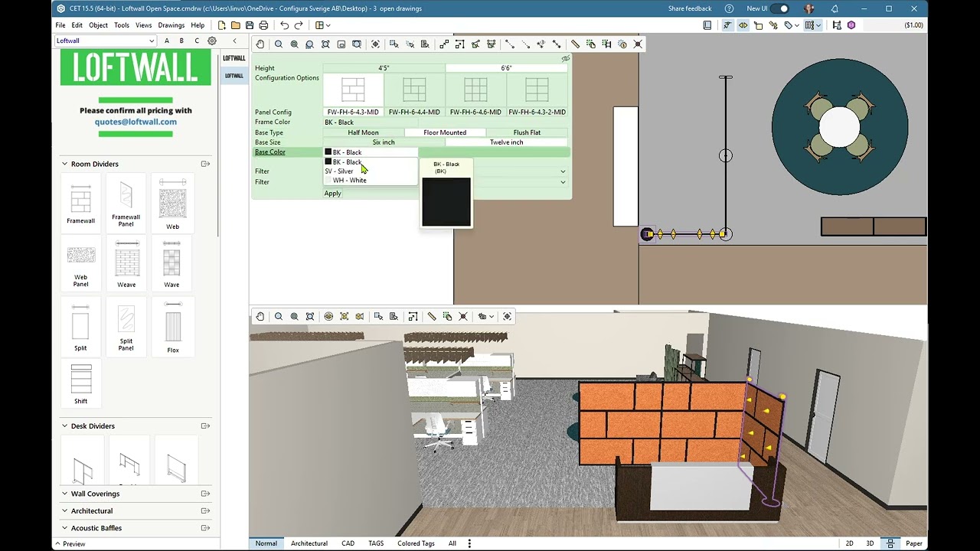The image size is (980, 551).
Task: Choose the Flush Flat base type
Action: tap(527, 132)
